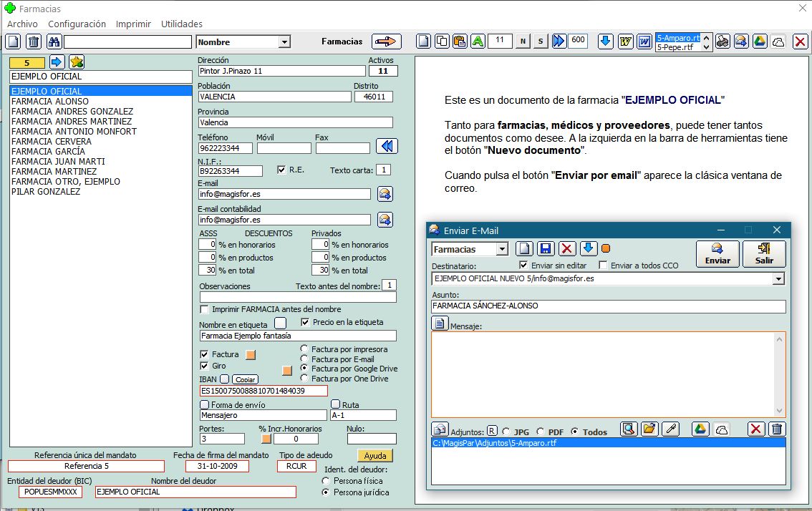
Task: Uncheck the Enviar sin editar checkbox
Action: pos(523,266)
